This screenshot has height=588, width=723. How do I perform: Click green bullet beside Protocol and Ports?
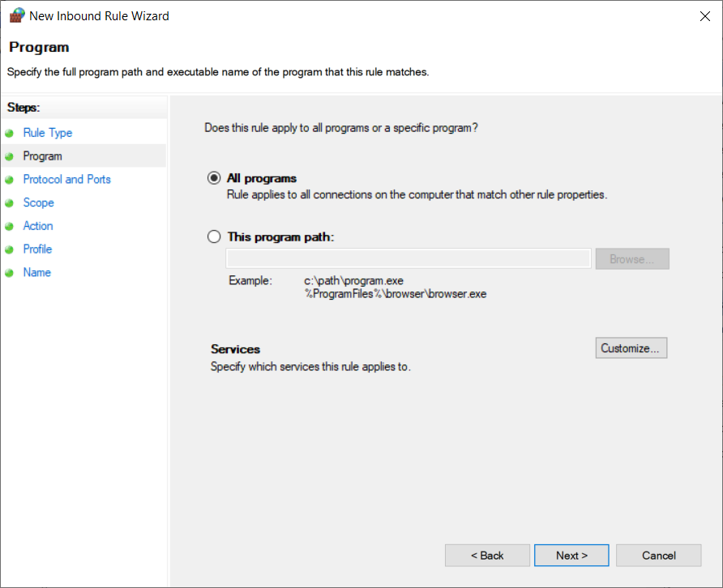pos(9,180)
